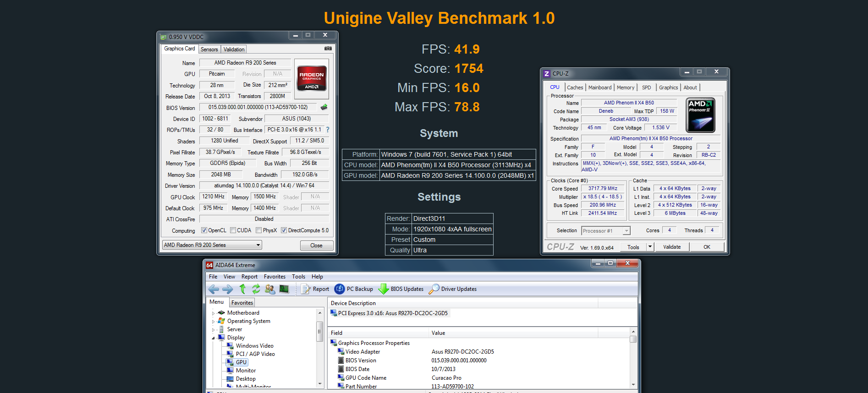Toggle the DirectCompute 5.0 checkbox

[284, 230]
